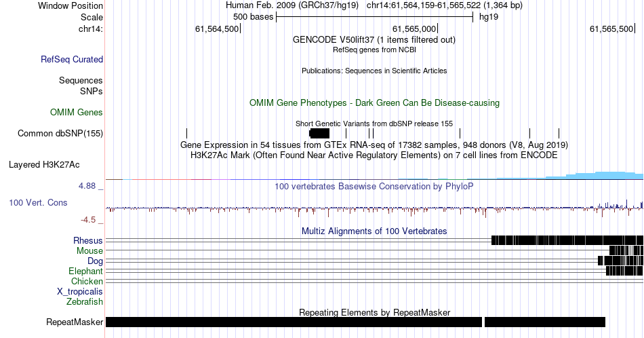Click the 'RefSeq genes from NCBI' title
Screen dimensions: 644x338
click(374, 50)
